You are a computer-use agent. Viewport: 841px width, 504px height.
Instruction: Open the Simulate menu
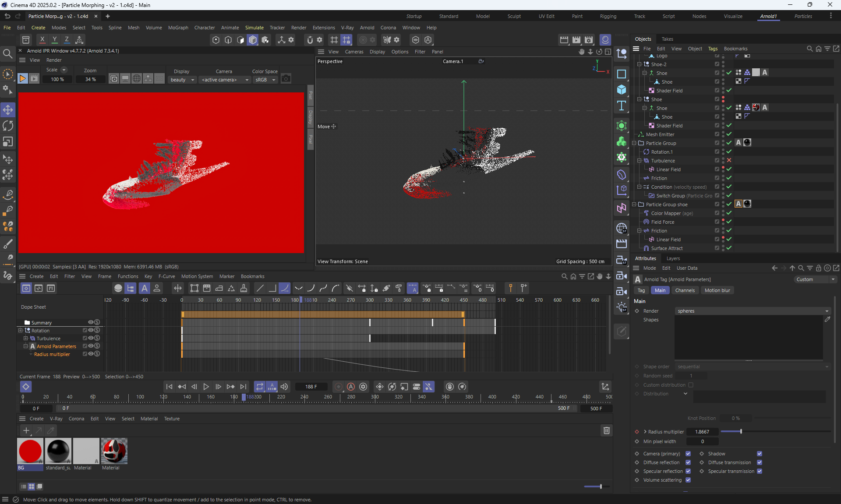tap(254, 28)
